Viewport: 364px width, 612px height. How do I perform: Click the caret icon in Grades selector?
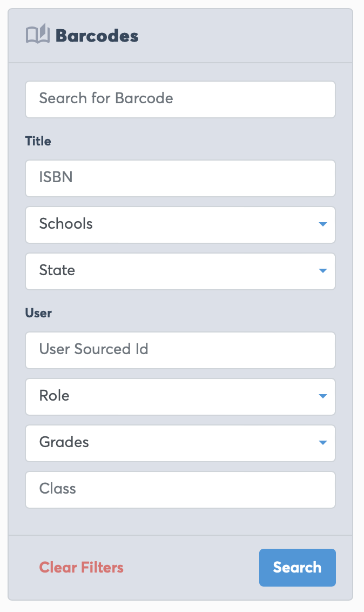point(323,443)
